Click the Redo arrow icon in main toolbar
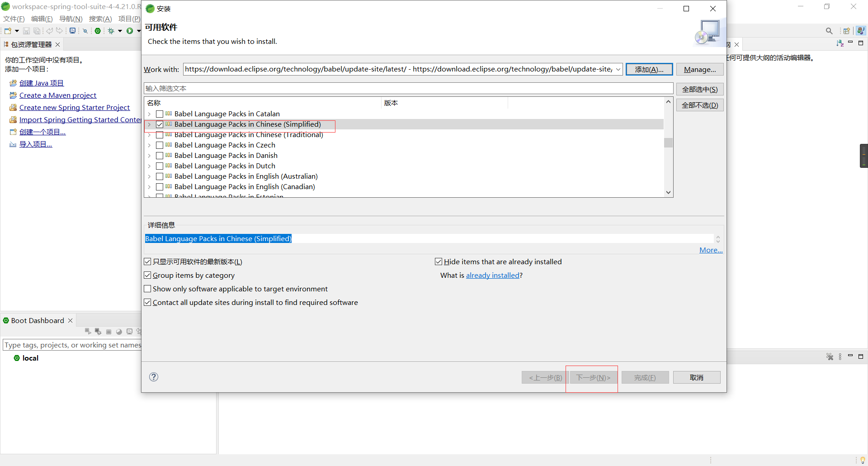 coord(59,31)
